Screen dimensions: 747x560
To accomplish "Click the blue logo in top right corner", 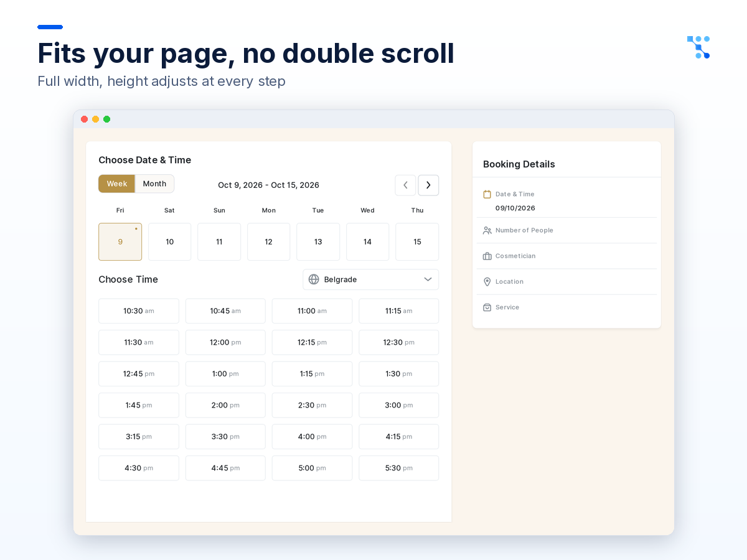I will coord(698,47).
